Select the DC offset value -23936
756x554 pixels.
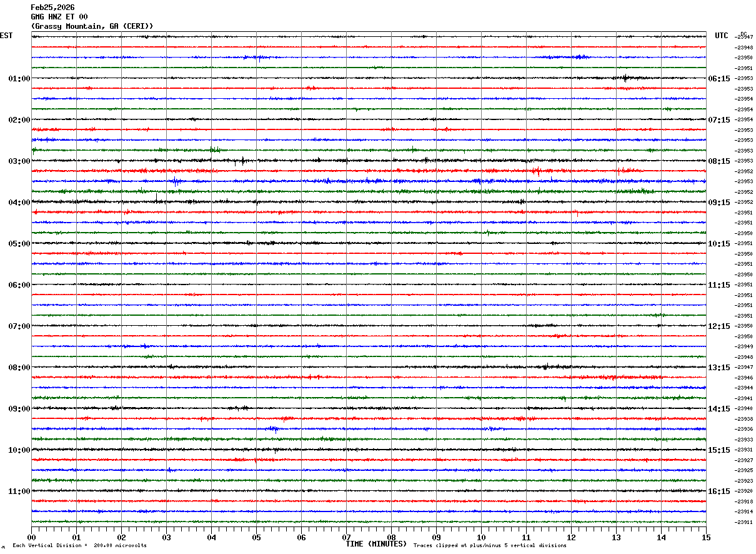744,430
